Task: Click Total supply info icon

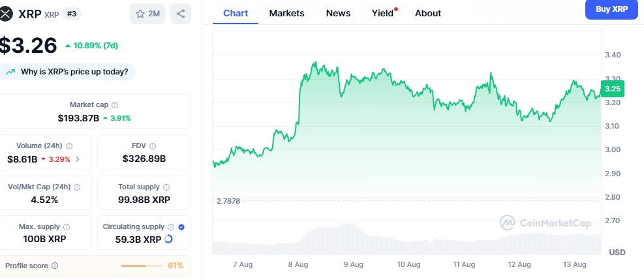Action: click(x=166, y=187)
